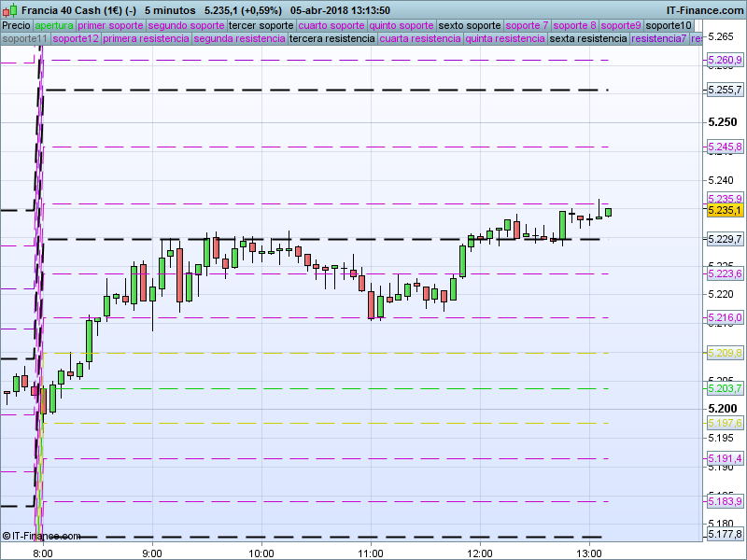Click the segunda resistencia label
Screen dimensions: 747x560
click(239, 38)
